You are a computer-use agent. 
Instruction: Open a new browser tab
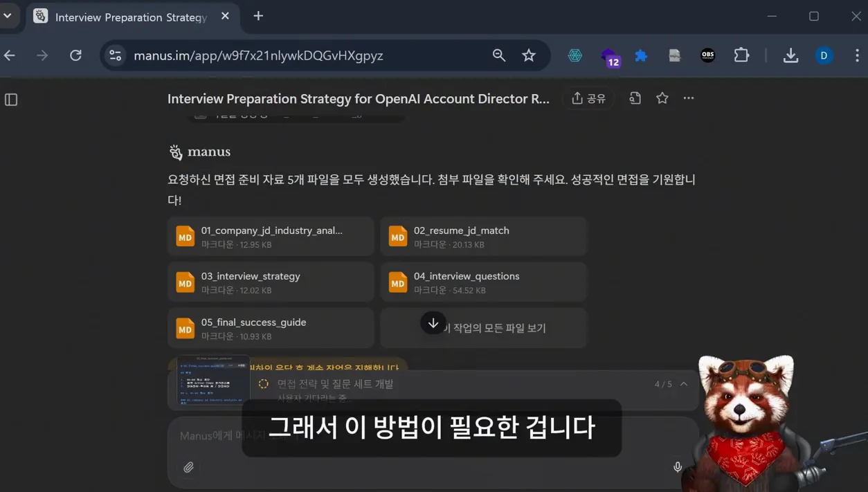[258, 16]
